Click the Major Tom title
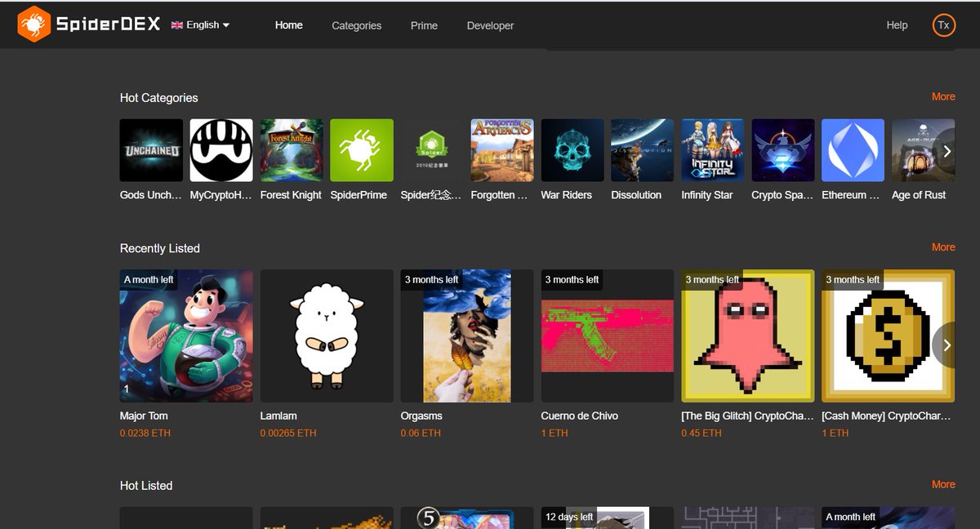 pyautogui.click(x=144, y=416)
